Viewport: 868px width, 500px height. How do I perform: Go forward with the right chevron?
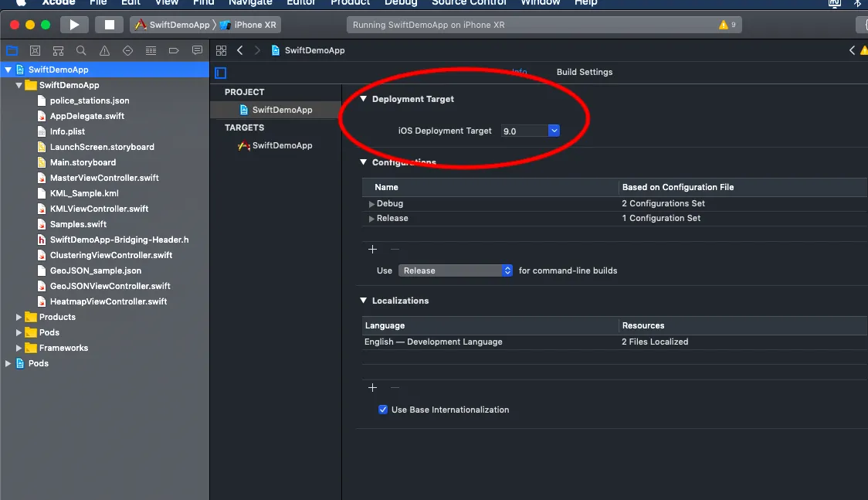tap(257, 50)
